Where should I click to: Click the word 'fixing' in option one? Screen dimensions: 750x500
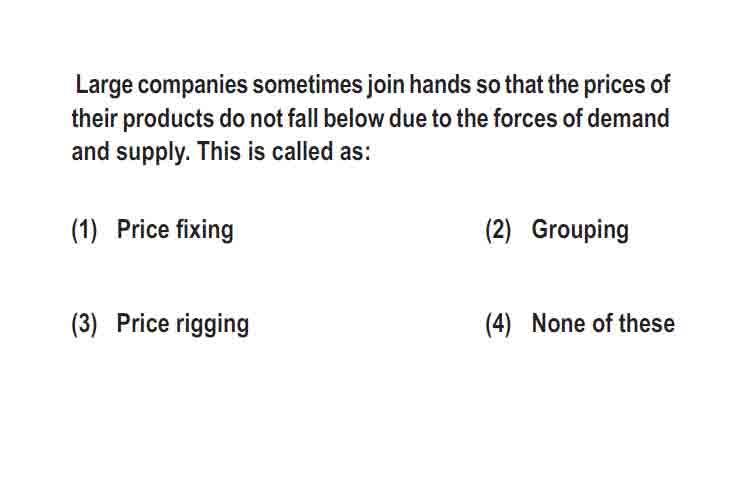205,230
